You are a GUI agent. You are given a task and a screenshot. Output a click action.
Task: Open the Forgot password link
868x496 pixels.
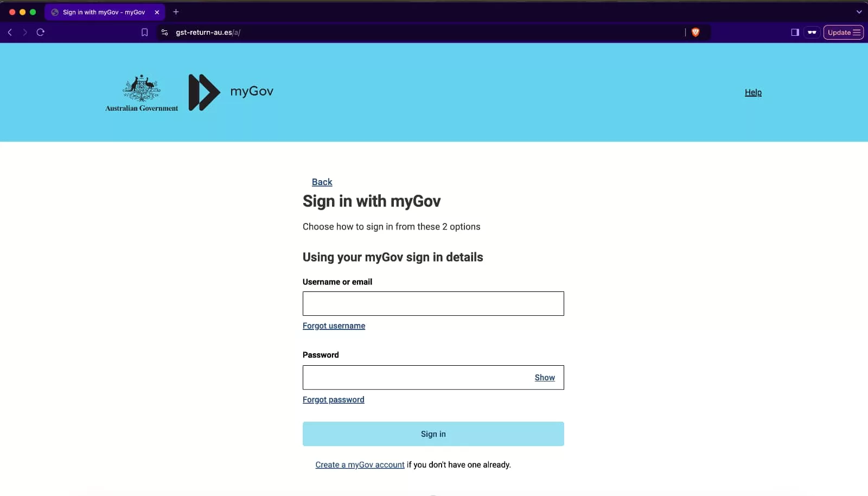click(x=334, y=399)
